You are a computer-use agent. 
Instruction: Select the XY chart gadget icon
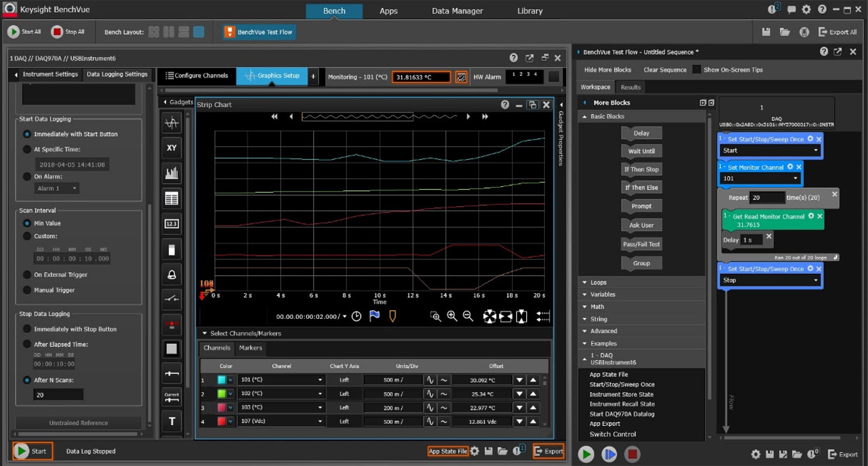(x=172, y=148)
